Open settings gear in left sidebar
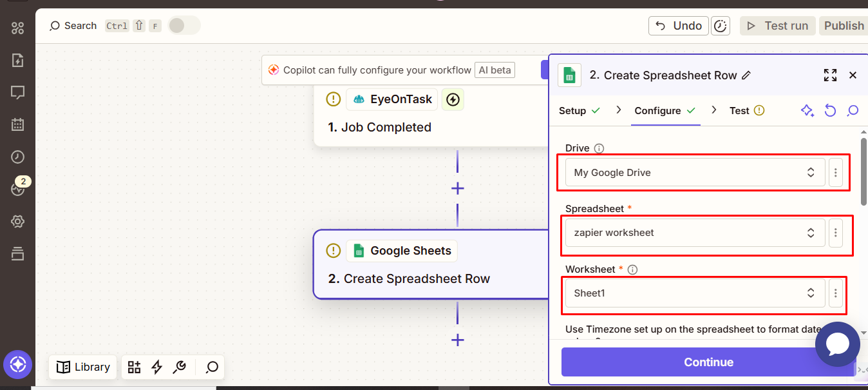Viewport: 868px width, 390px height. pos(17,222)
